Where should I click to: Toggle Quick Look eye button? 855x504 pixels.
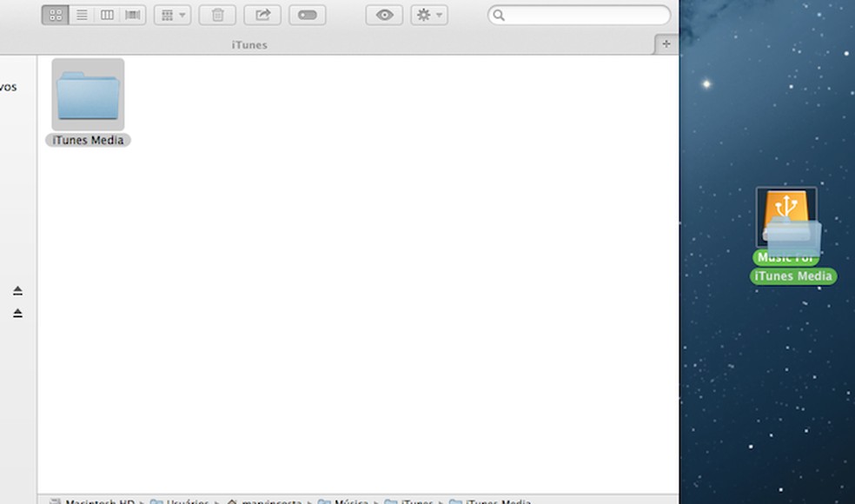pos(384,16)
